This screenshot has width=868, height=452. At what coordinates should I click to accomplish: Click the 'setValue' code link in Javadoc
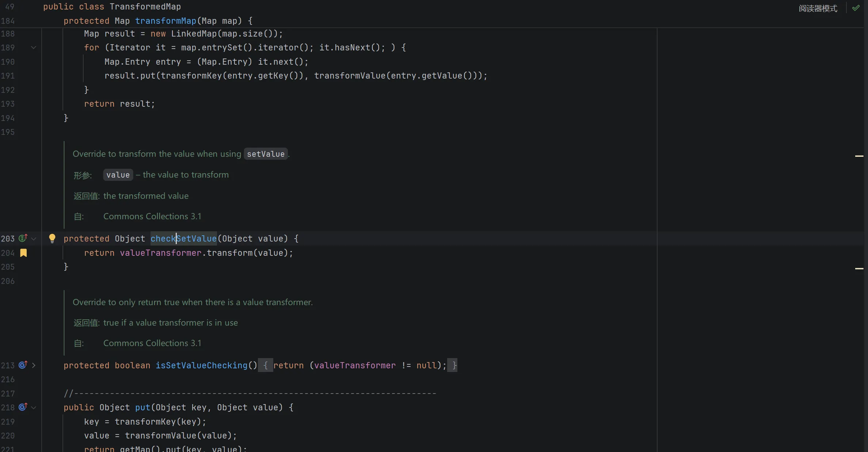pos(266,154)
